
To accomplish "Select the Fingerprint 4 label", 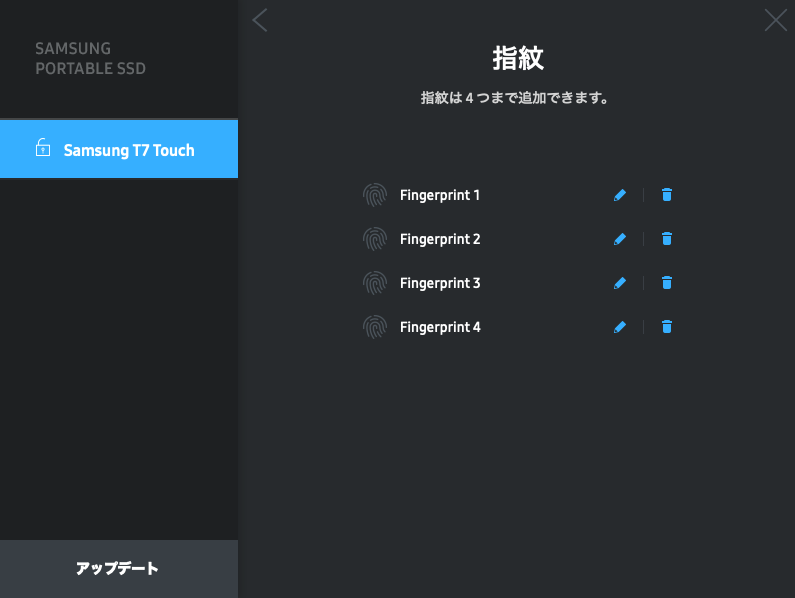I will [x=440, y=328].
